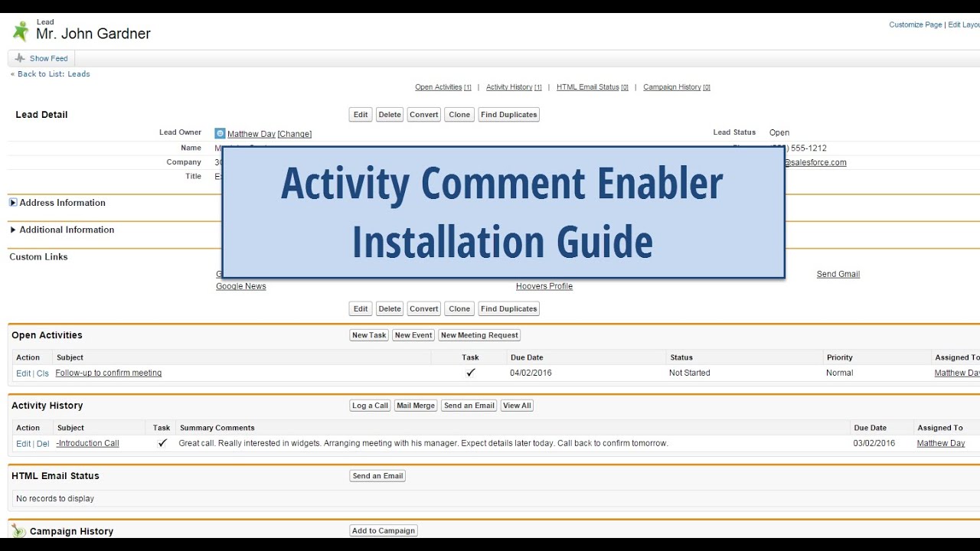Click the Change owner link
Screen dimensions: 980x551
click(295, 134)
